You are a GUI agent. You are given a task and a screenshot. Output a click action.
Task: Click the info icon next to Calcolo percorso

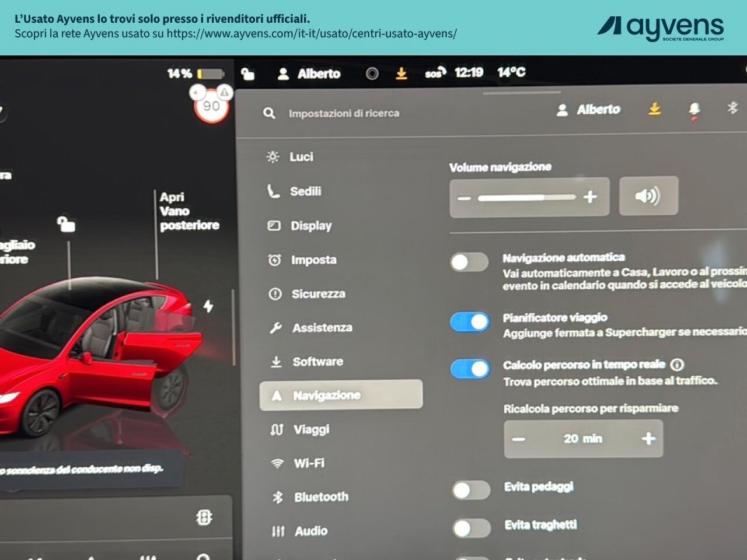[677, 365]
